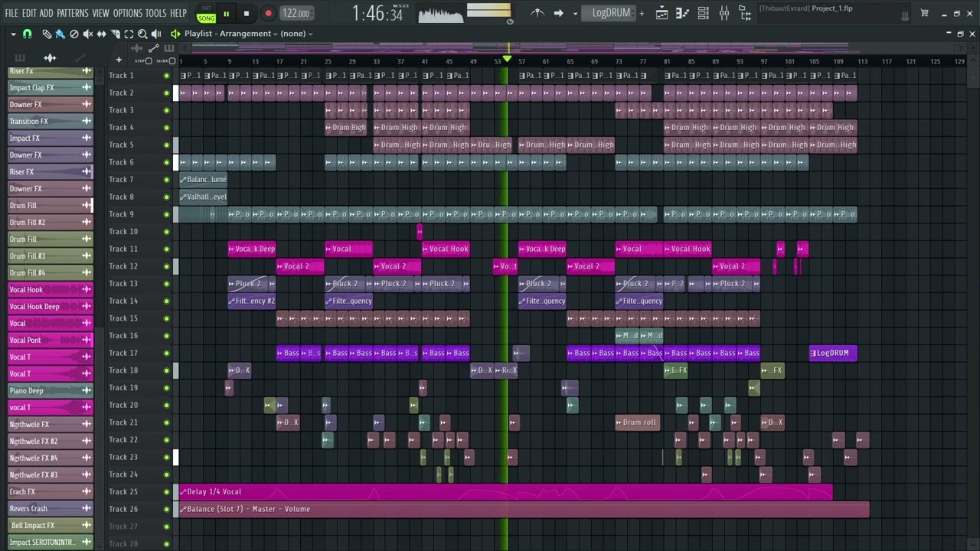Click the orange playhead marker on the timeline
Screen dimensions: 980x551
click(x=506, y=59)
